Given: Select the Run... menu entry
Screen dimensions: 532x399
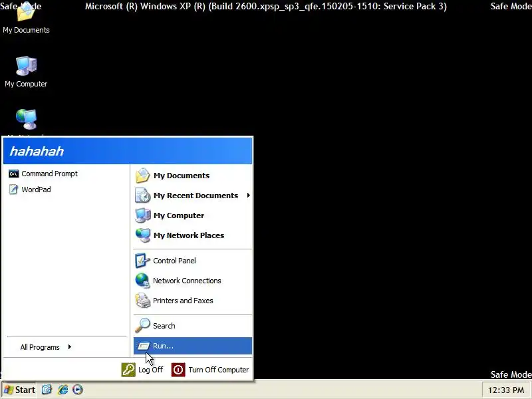Looking at the screenshot, I should tap(193, 346).
